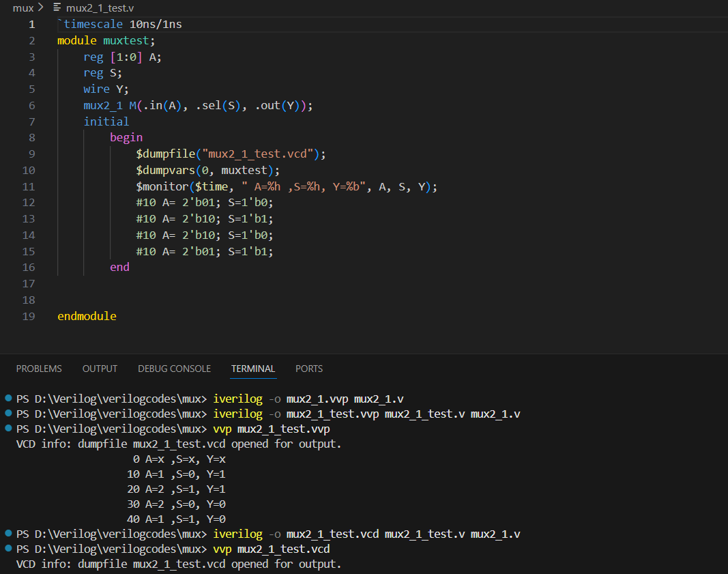This screenshot has width=728, height=574.
Task: Click the output row '20 A=2 ,S=1, Y=1'
Action: tap(177, 489)
